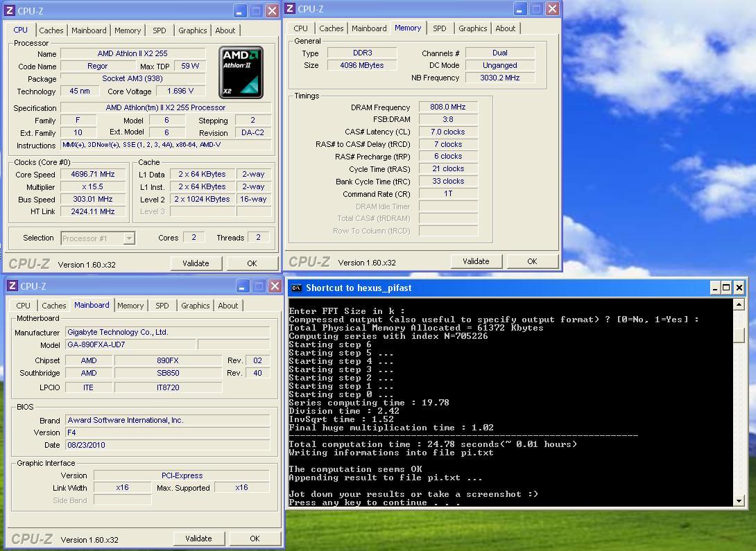Select the Package value Socket AM3 (938)
This screenshot has height=551, width=756.
point(132,78)
